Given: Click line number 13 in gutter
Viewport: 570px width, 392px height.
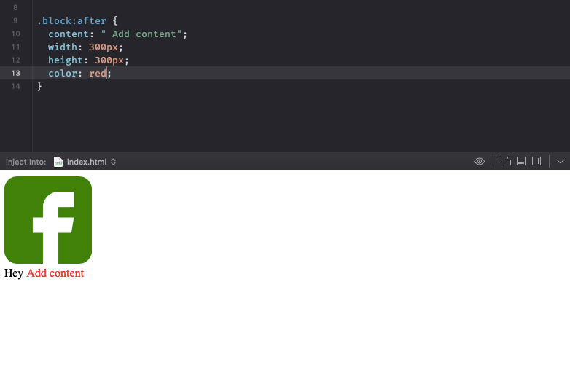Looking at the screenshot, I should 15,73.
